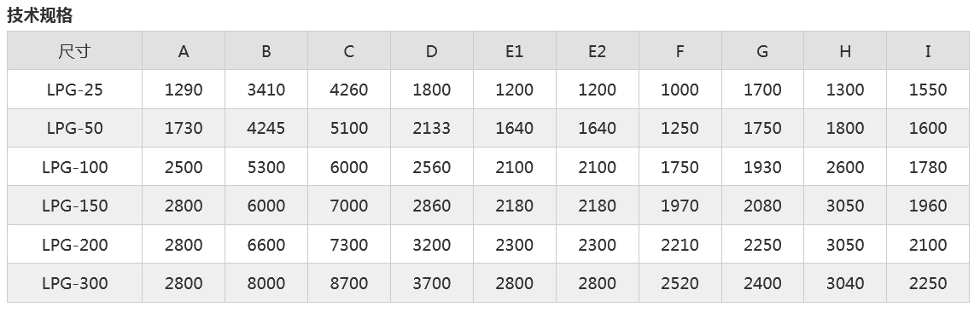Click the cell with value 1930
The height and width of the screenshot is (313, 980).
[762, 167]
